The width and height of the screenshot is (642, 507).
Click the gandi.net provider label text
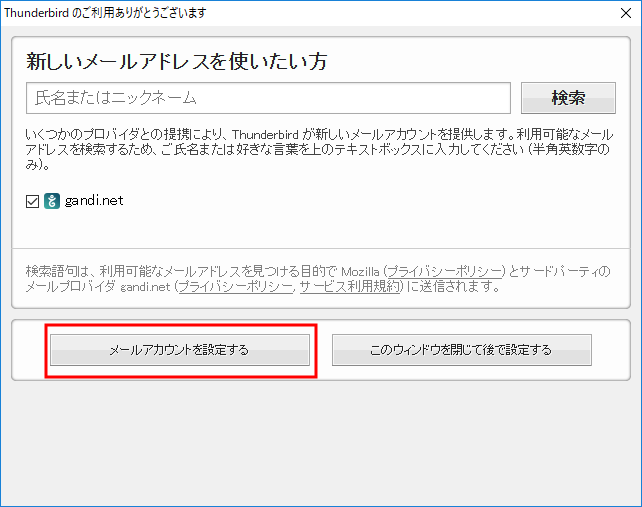pos(94,201)
